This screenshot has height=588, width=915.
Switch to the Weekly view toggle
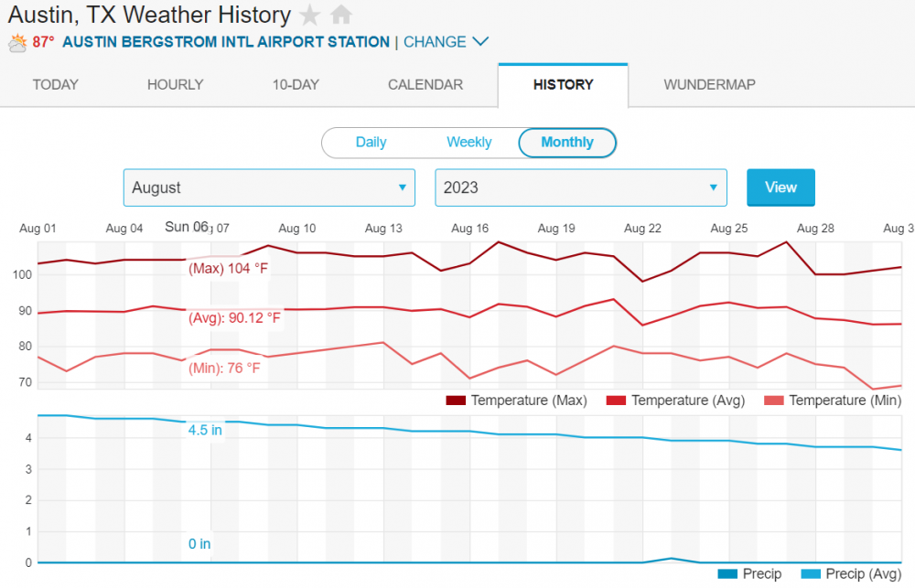(468, 143)
